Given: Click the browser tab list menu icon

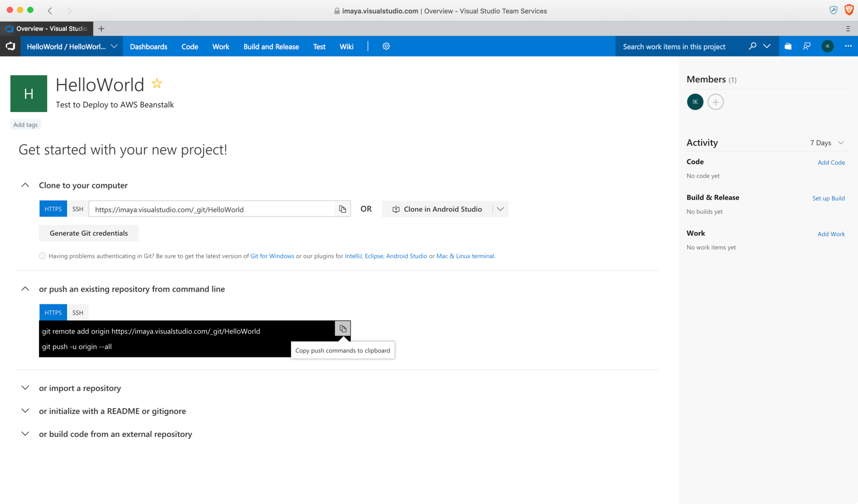Looking at the screenshot, I should pos(848,29).
